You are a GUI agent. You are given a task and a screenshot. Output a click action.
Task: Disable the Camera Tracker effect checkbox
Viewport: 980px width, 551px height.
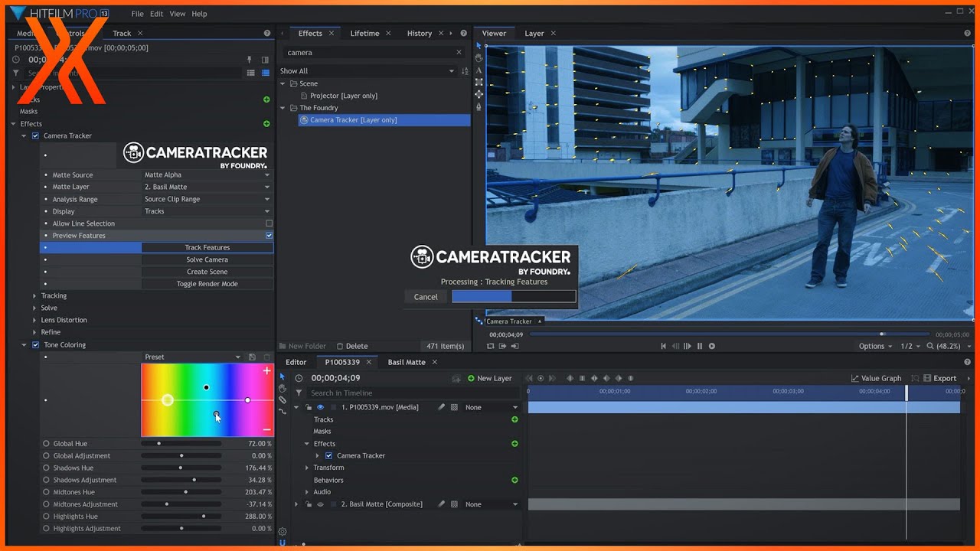click(x=34, y=135)
